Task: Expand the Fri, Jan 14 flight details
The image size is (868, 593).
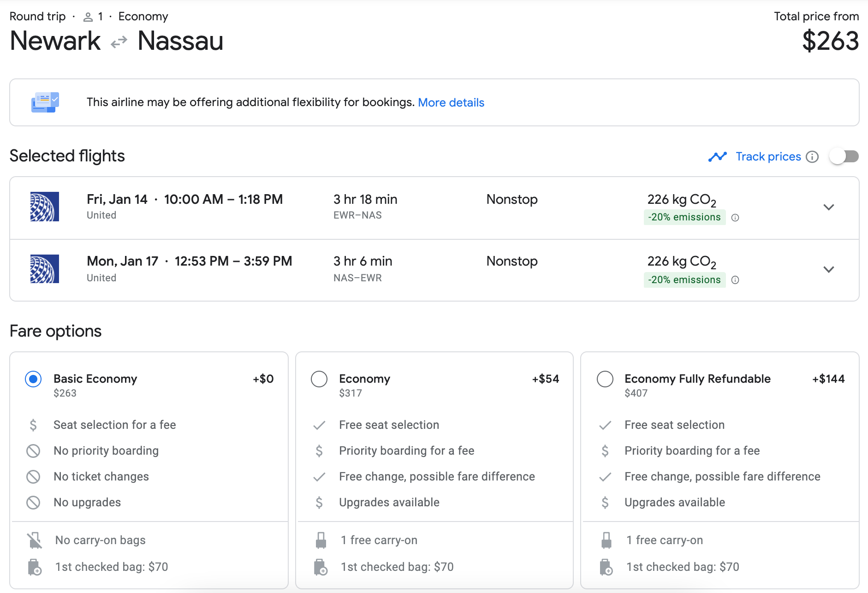Action: pyautogui.click(x=829, y=207)
